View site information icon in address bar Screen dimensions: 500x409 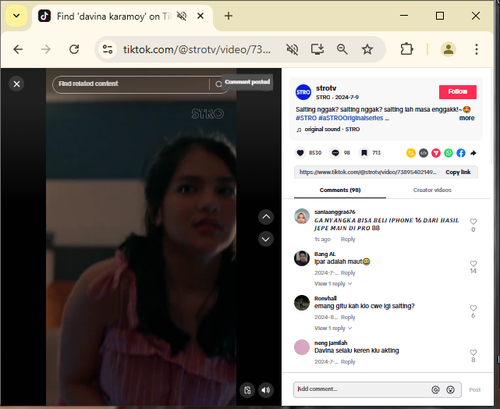(x=107, y=49)
